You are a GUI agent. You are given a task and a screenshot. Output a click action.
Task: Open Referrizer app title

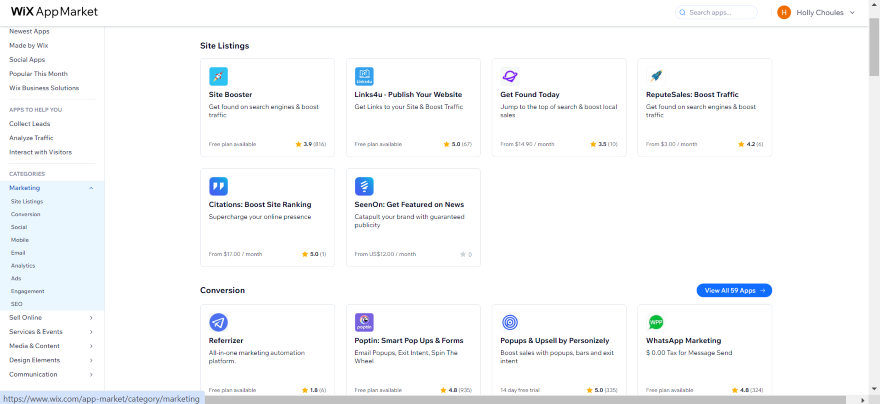click(x=226, y=341)
